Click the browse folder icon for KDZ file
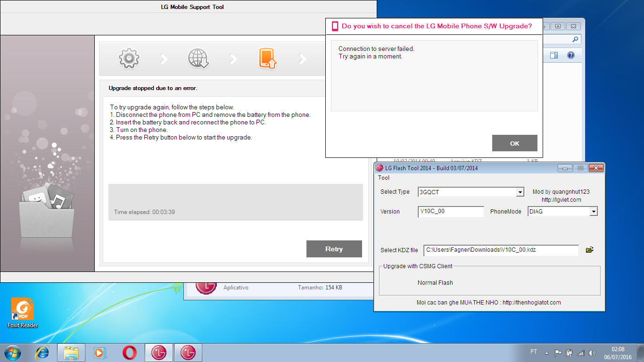 pyautogui.click(x=589, y=250)
